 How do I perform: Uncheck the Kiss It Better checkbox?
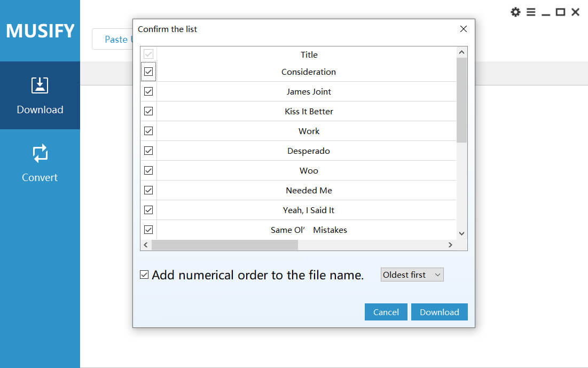pos(148,111)
